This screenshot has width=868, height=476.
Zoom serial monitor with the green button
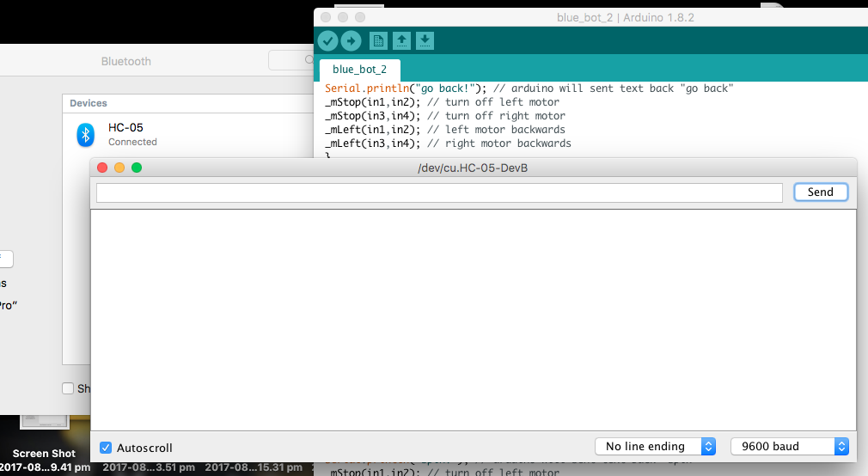coord(137,168)
